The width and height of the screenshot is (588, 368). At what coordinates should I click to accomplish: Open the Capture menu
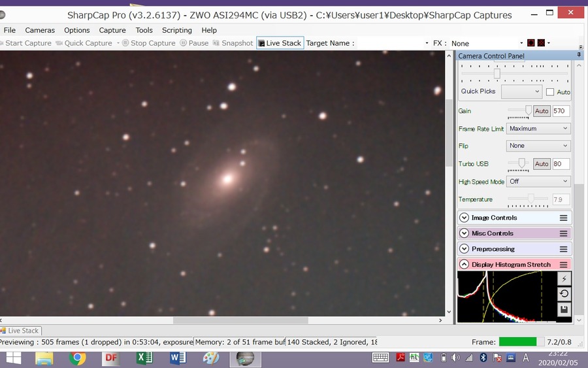coord(112,30)
